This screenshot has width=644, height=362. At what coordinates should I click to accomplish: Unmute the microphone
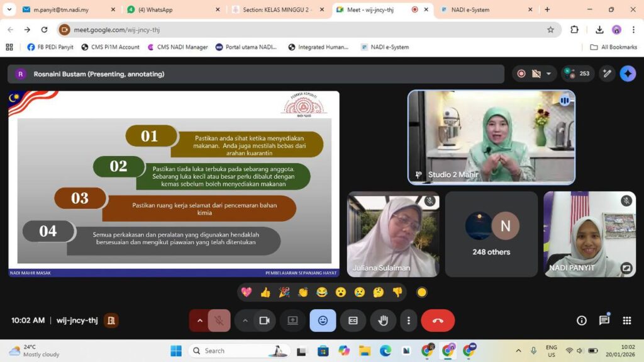coord(219,320)
